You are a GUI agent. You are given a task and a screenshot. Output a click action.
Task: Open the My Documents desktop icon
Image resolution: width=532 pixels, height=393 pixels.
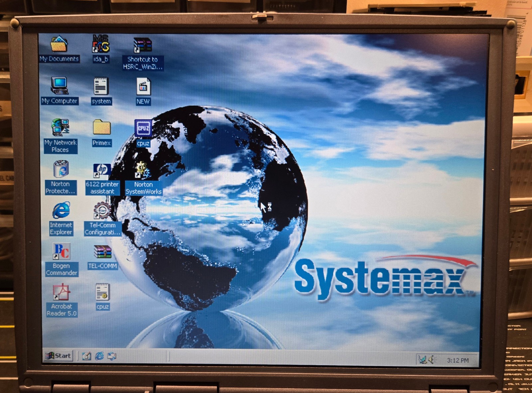[x=59, y=45]
